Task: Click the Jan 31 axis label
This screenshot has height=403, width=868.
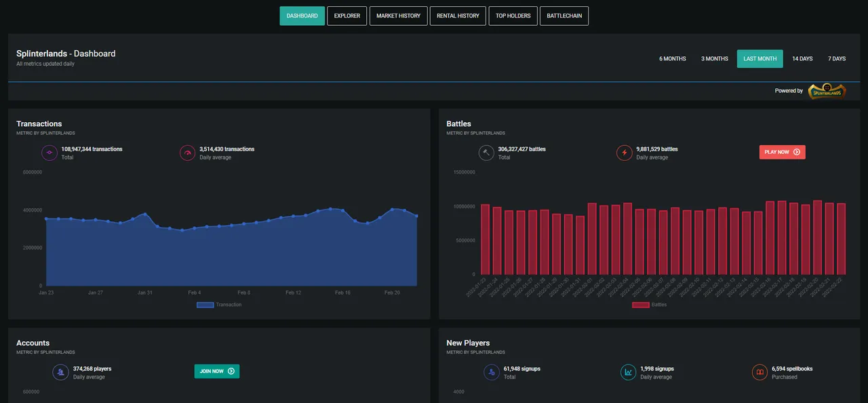Action: [x=144, y=292]
